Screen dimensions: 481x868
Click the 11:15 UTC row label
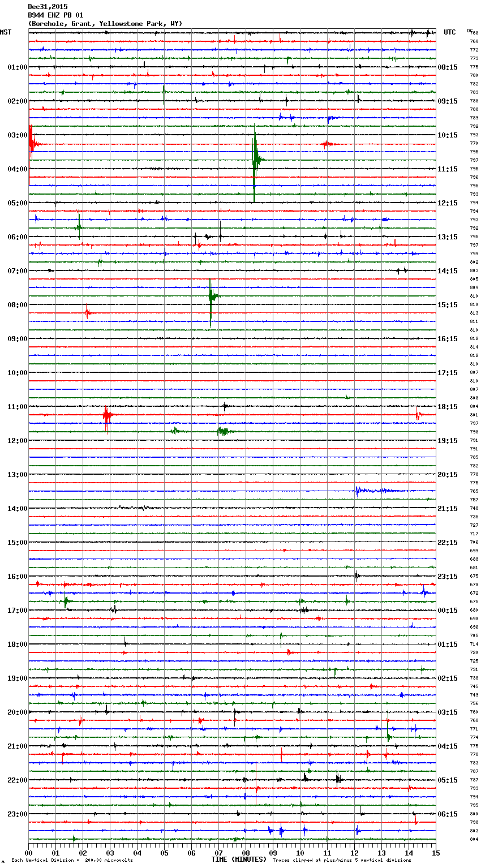tap(448, 169)
